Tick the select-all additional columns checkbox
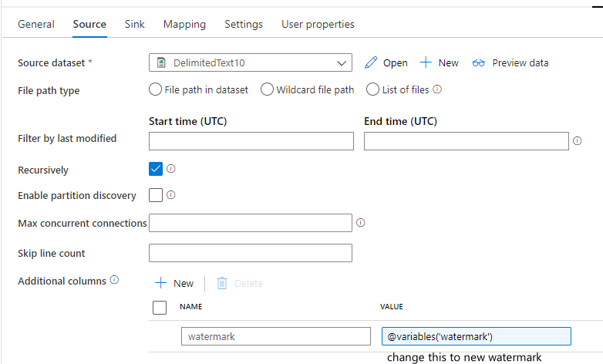 point(160,308)
